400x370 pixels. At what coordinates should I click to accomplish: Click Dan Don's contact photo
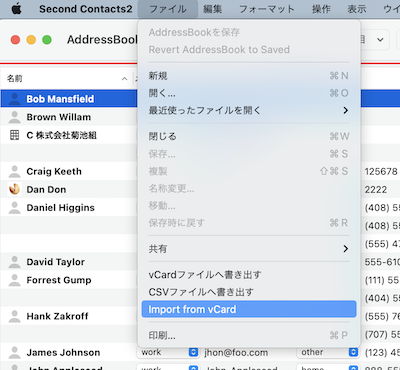[14, 189]
